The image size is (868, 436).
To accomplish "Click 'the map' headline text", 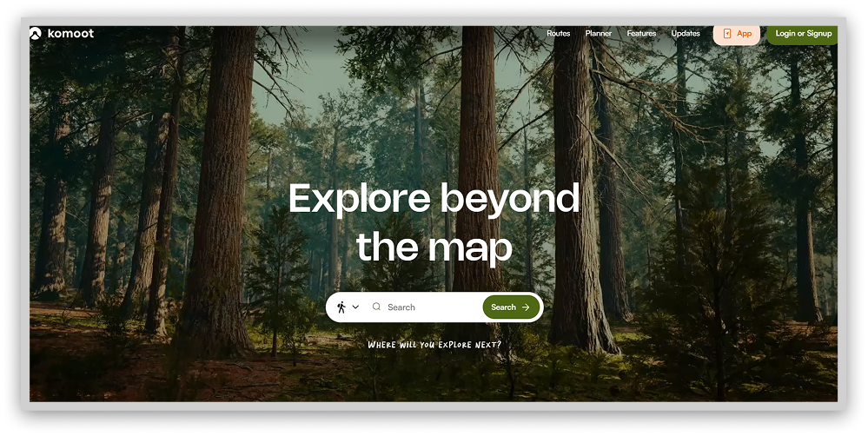I will pos(434,247).
